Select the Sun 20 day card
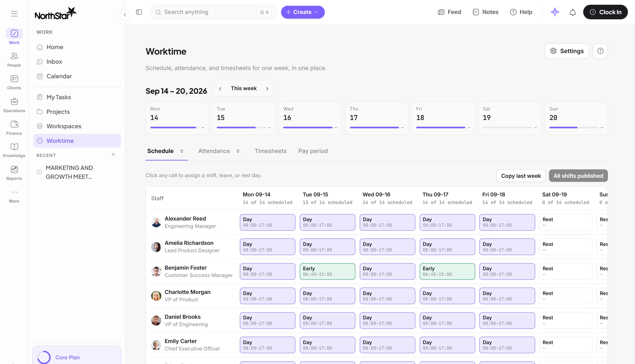Viewport: 635px width, 364px height. pyautogui.click(x=576, y=118)
